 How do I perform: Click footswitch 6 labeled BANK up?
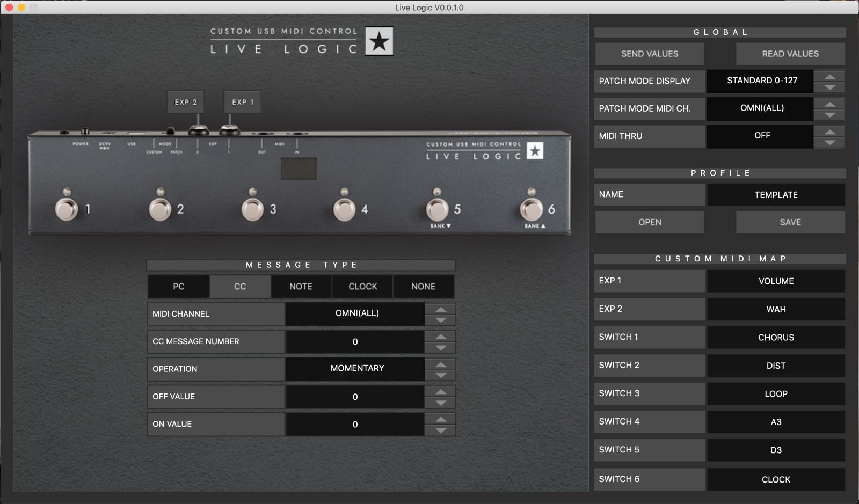pyautogui.click(x=530, y=209)
